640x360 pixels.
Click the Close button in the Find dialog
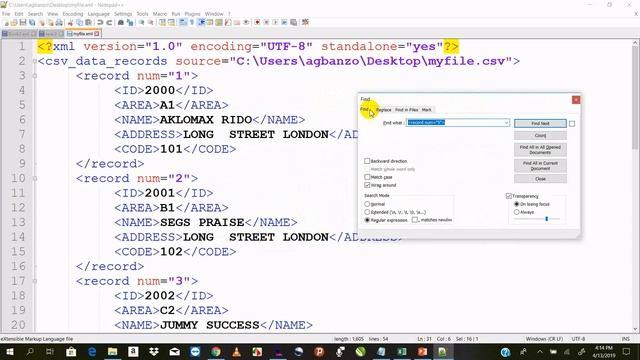(540, 179)
